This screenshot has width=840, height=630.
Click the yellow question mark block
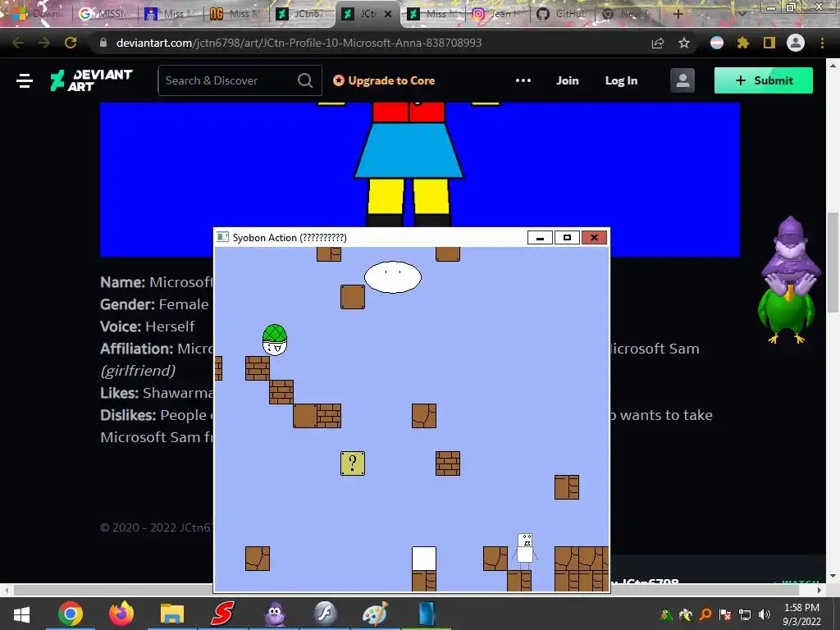pos(353,463)
